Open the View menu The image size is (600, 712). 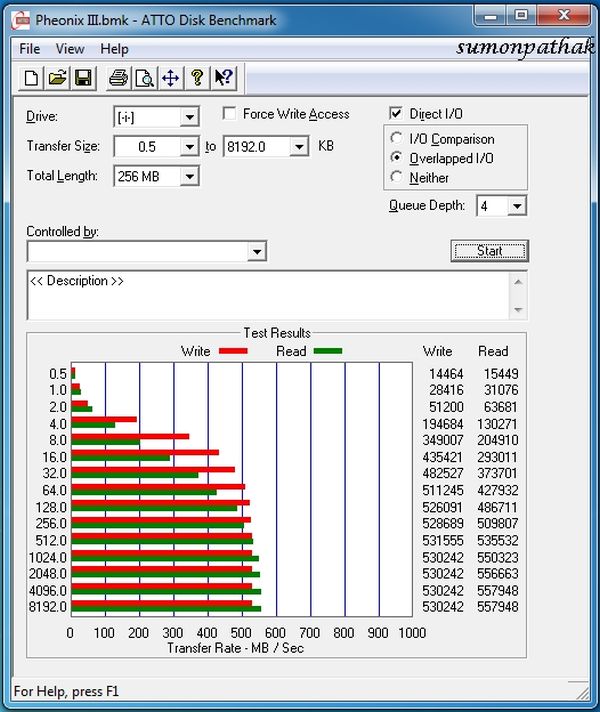[70, 49]
